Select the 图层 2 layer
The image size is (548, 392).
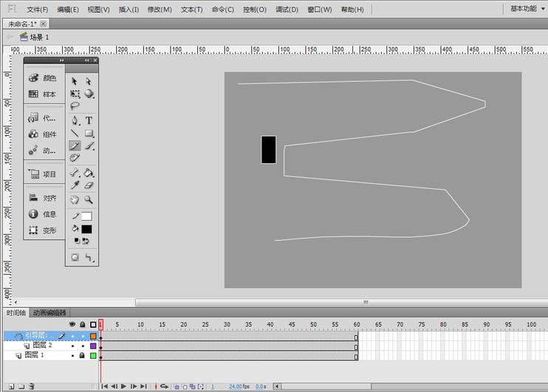point(42,345)
